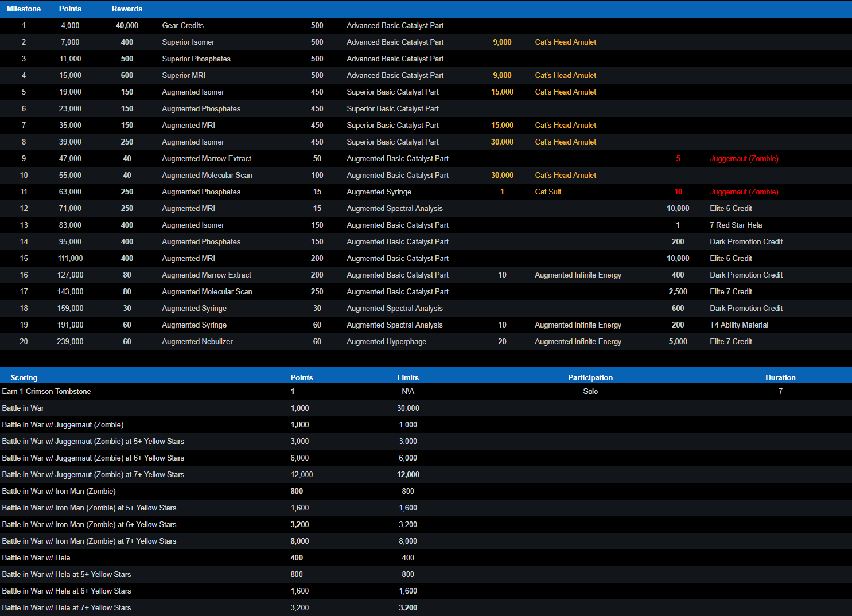Select Battle in War w/ Iron Man (Zombie) at 7+ Stars

(89, 541)
